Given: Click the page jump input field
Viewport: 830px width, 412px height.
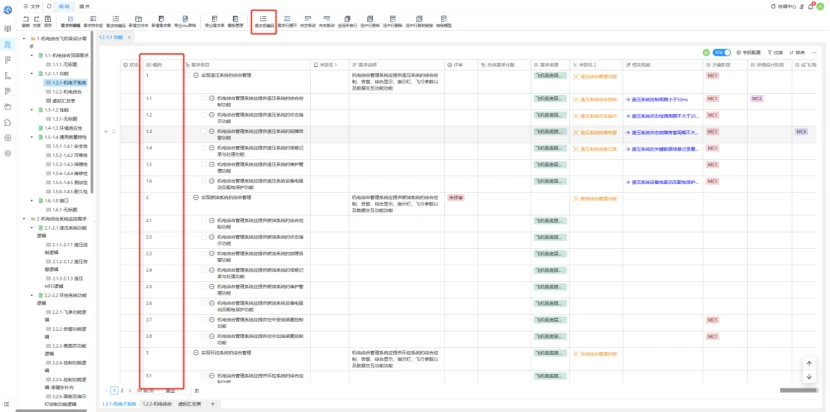Looking at the screenshot, I should pyautogui.click(x=183, y=391).
